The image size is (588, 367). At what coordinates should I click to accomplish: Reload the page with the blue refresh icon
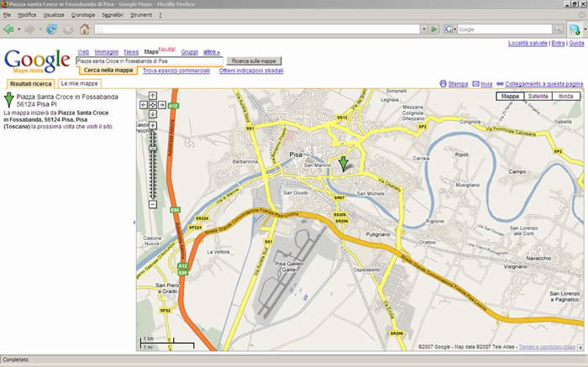(51, 29)
